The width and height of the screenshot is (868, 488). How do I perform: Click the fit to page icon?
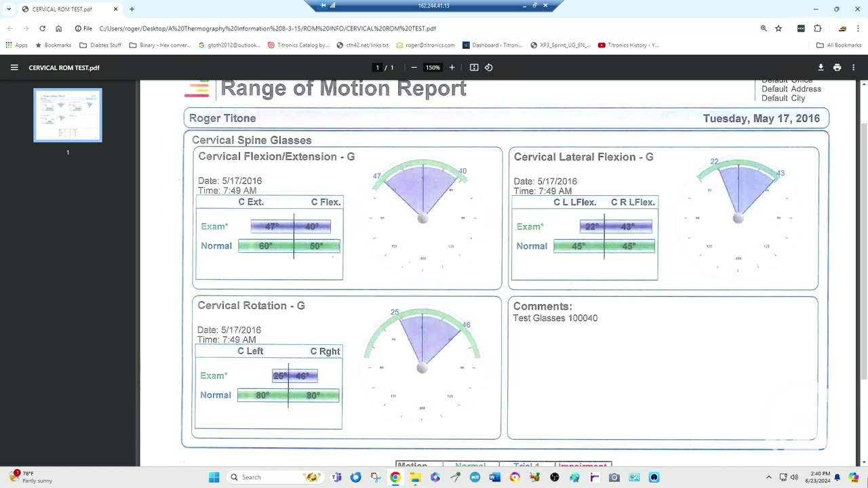[x=474, y=68]
